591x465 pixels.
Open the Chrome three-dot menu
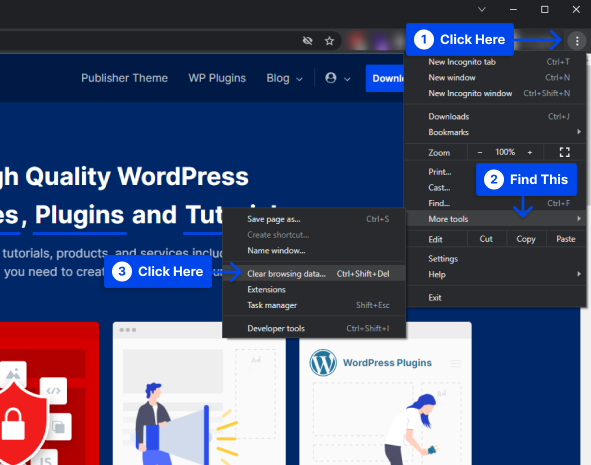coord(577,40)
